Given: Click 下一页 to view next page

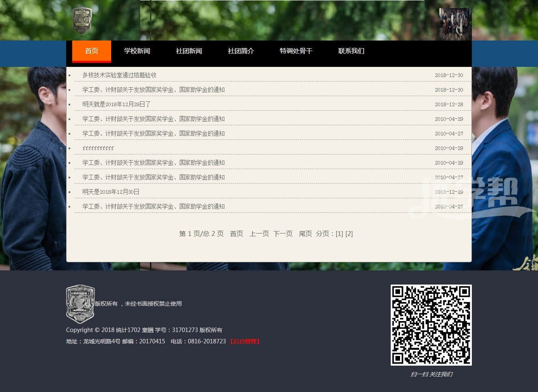Looking at the screenshot, I should coord(283,233).
